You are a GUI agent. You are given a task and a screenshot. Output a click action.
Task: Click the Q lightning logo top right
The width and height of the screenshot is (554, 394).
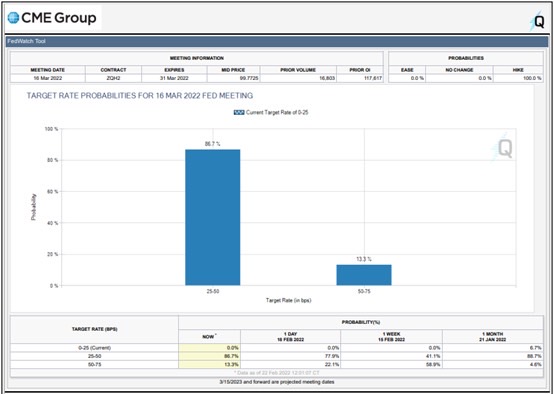[x=537, y=21]
